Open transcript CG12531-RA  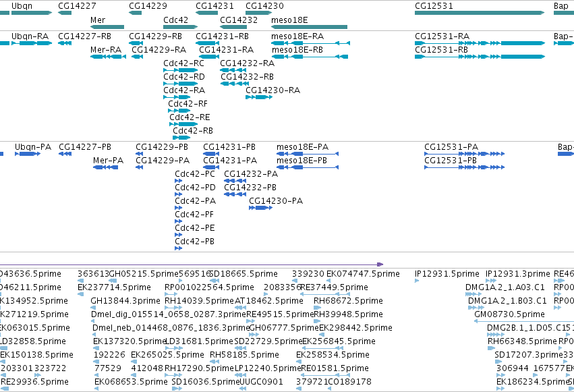[442, 36]
